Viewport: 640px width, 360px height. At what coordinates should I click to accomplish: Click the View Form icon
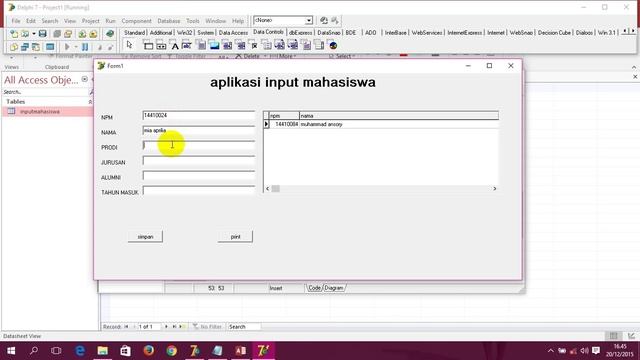(25, 47)
